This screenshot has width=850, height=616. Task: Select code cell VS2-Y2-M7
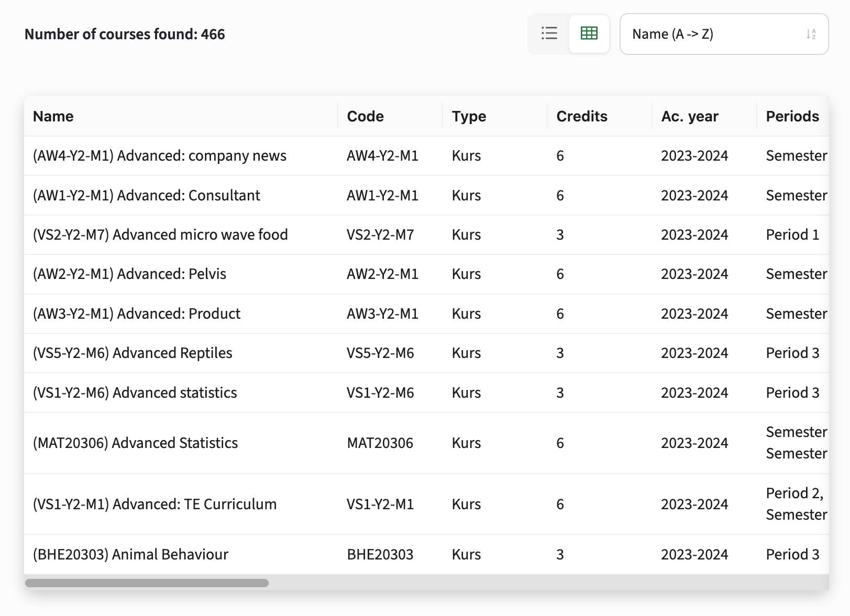381,234
